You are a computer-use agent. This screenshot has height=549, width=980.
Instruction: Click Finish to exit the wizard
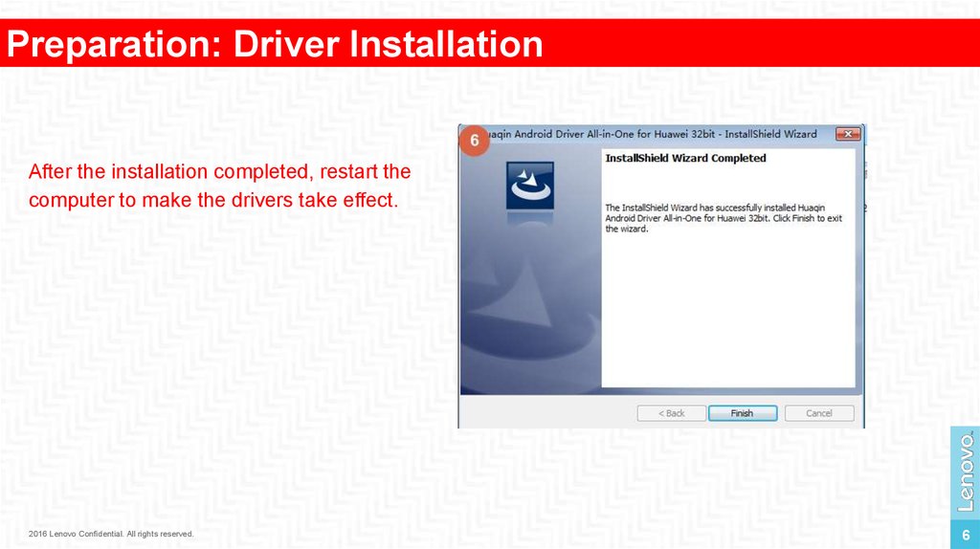point(743,413)
